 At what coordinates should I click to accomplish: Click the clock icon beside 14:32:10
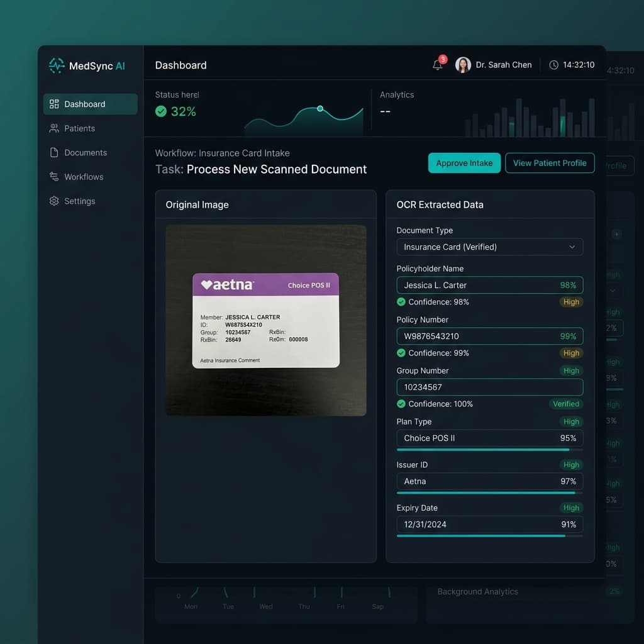553,65
